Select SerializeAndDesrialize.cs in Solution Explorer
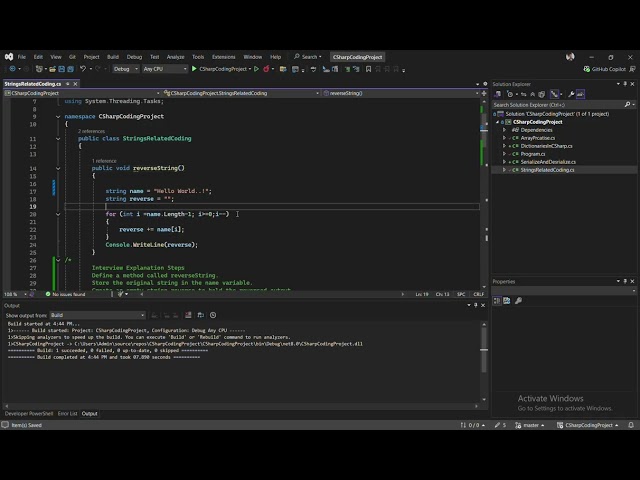 (548, 162)
